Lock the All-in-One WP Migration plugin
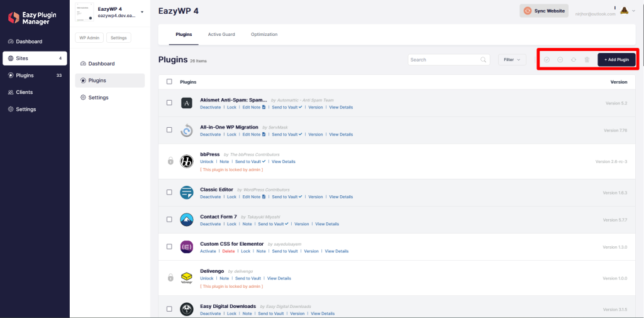This screenshot has height=318, width=644. tap(231, 135)
